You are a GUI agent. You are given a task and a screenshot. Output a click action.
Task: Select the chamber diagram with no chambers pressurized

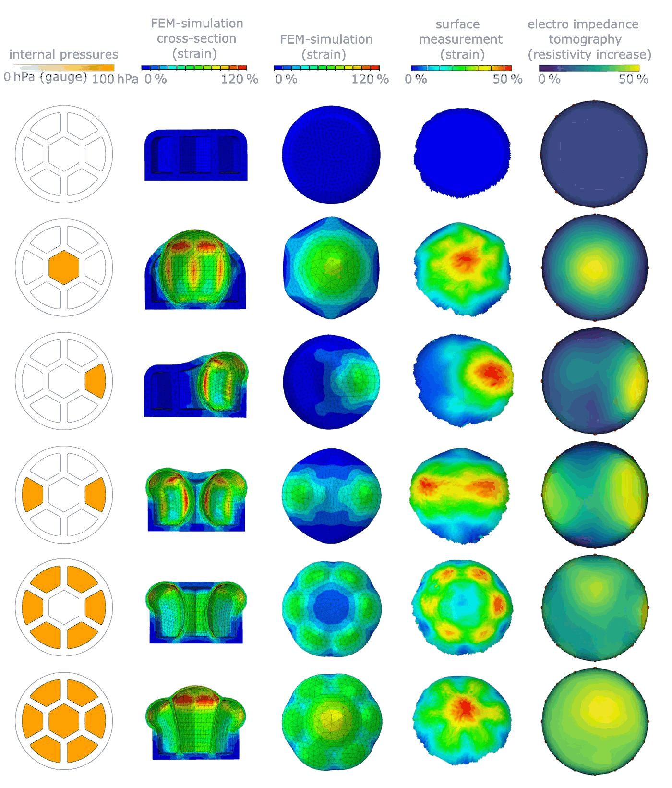[x=64, y=154]
